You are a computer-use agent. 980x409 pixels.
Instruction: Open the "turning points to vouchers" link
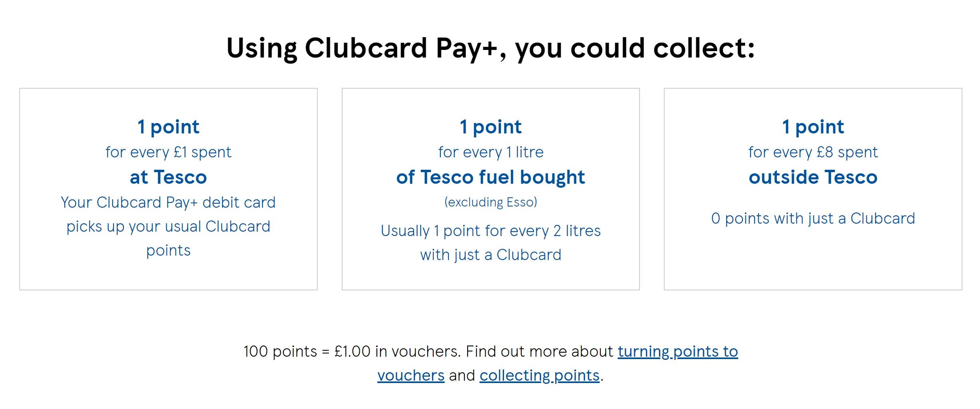pyautogui.click(x=677, y=351)
